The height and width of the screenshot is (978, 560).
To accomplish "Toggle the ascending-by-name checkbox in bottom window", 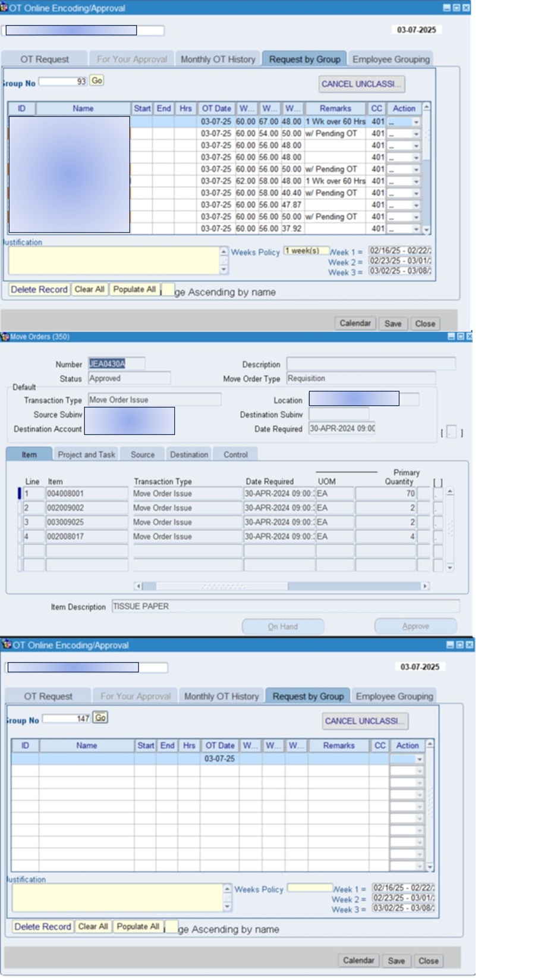I will (172, 927).
